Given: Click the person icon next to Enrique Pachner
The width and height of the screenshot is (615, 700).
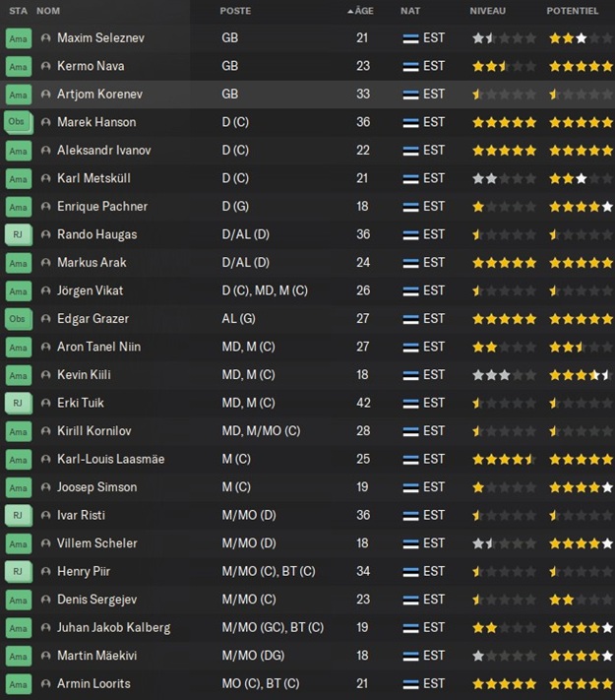Looking at the screenshot, I should [x=45, y=207].
